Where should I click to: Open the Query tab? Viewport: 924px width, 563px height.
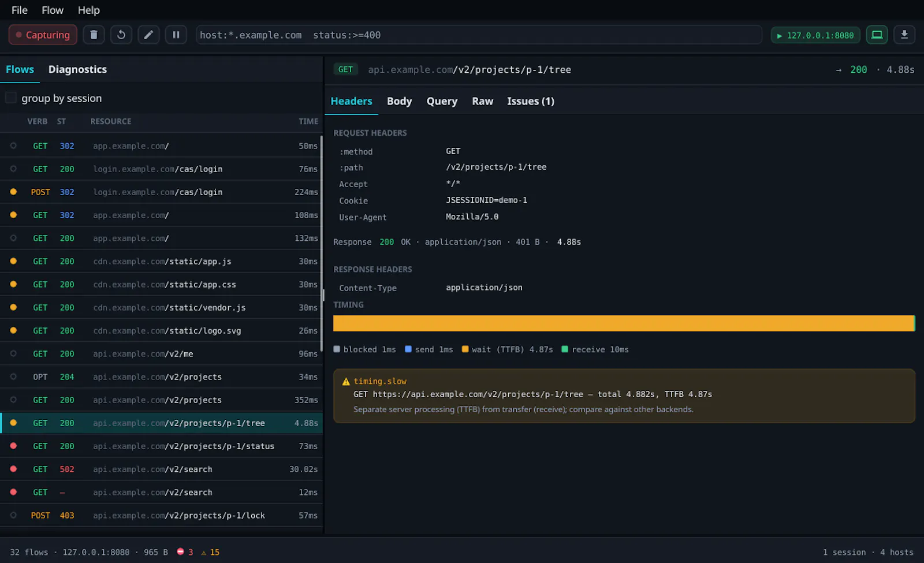[442, 101]
